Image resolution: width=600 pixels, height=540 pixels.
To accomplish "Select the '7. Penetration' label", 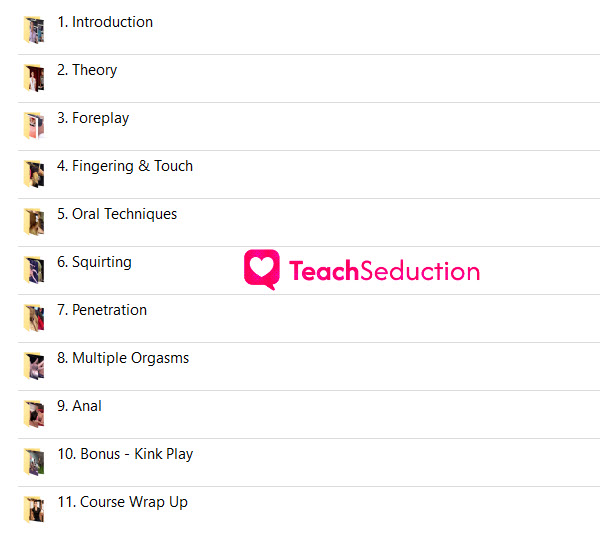I will [102, 310].
